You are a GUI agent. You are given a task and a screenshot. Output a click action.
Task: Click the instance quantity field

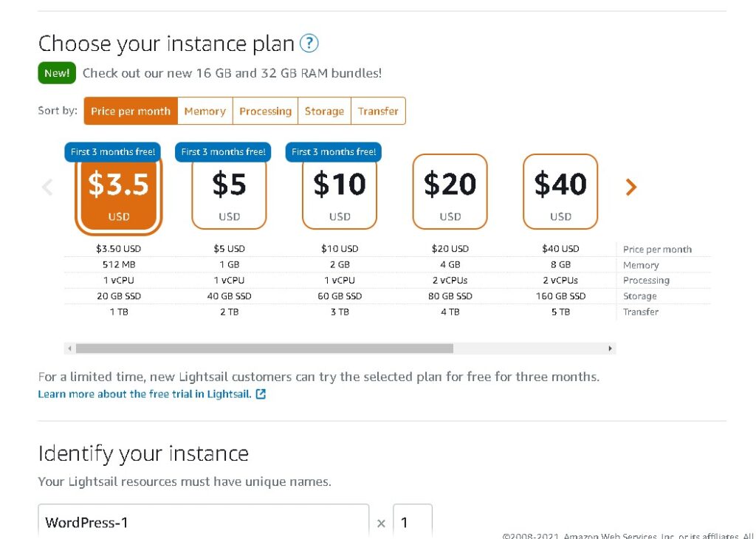[x=412, y=522]
